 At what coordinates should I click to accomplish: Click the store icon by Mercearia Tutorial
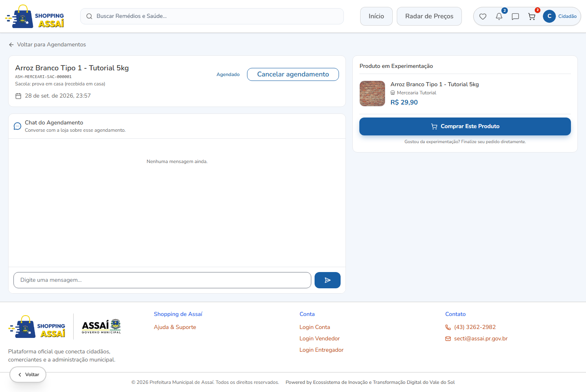(393, 93)
